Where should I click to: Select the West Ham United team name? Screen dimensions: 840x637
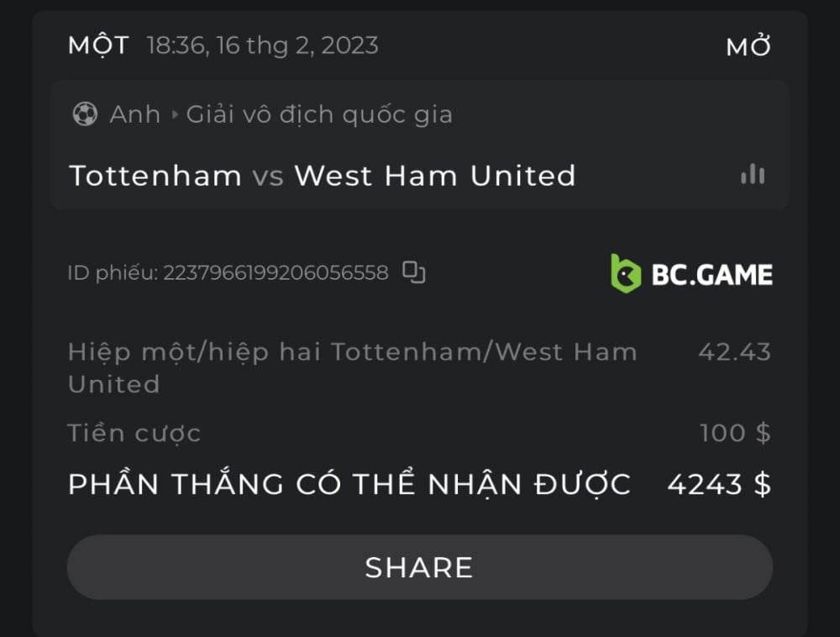pyautogui.click(x=435, y=176)
